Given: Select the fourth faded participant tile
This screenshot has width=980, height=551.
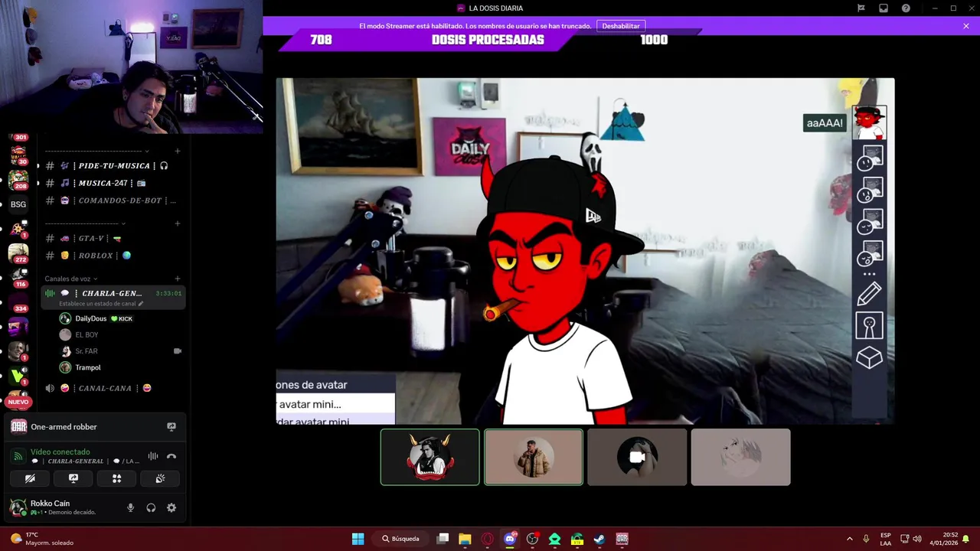Looking at the screenshot, I should (x=740, y=457).
